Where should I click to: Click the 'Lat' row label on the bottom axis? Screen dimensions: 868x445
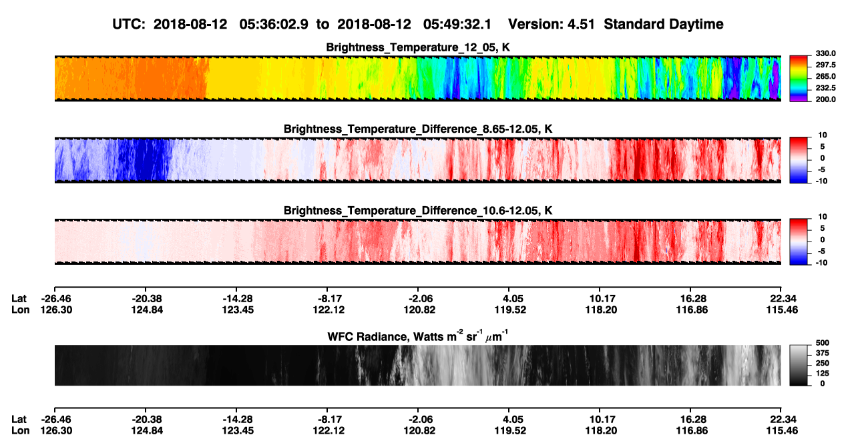19,419
